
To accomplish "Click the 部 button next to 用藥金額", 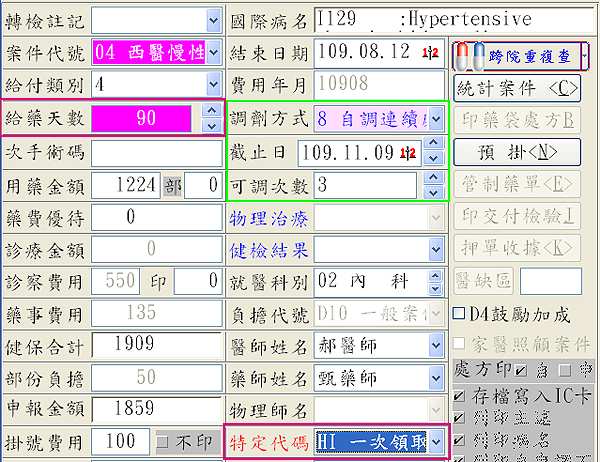I will click(x=172, y=185).
